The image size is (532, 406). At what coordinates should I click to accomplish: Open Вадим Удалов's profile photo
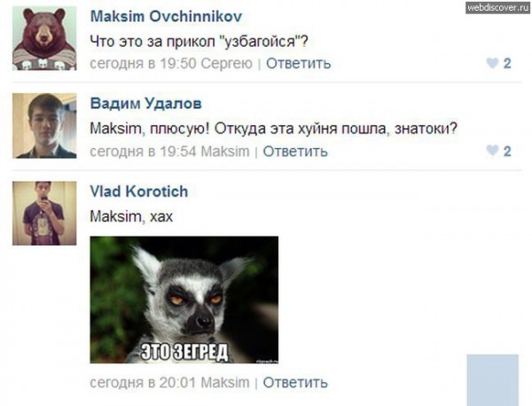[x=44, y=126]
